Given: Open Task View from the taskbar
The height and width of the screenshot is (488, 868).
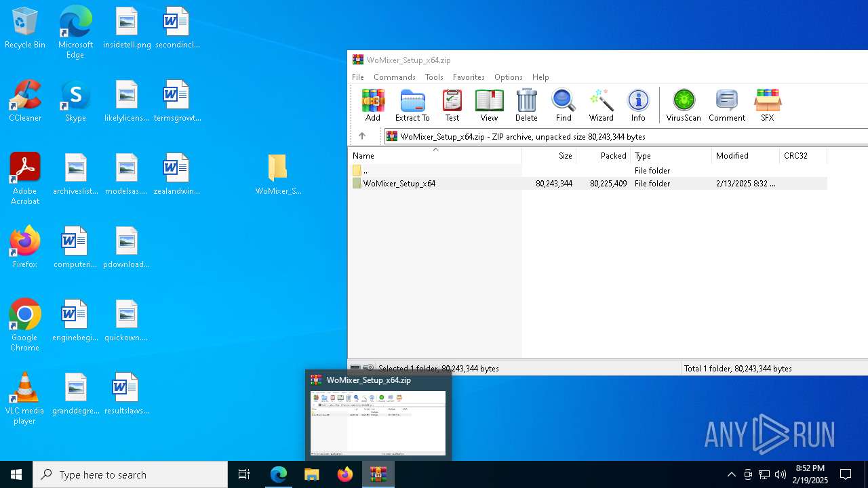Looking at the screenshot, I should pos(244,474).
